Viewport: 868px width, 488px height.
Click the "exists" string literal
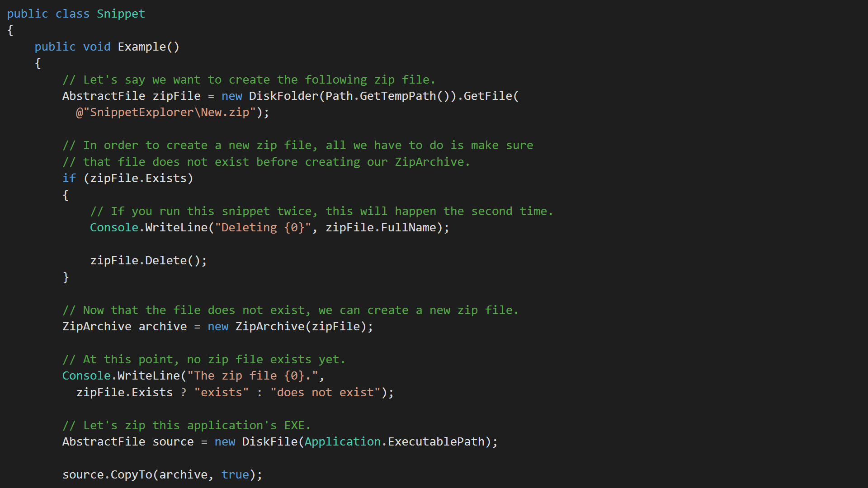click(x=222, y=393)
